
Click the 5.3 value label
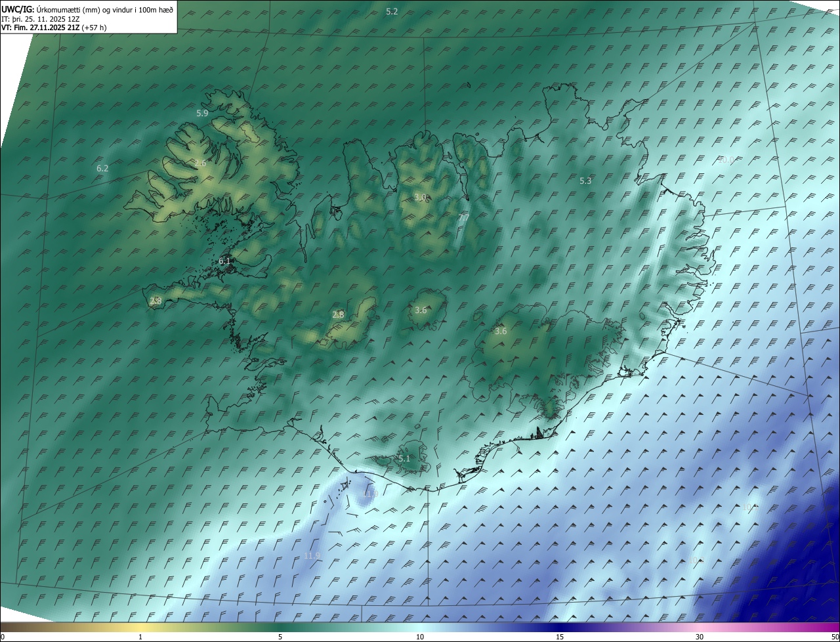[586, 181]
